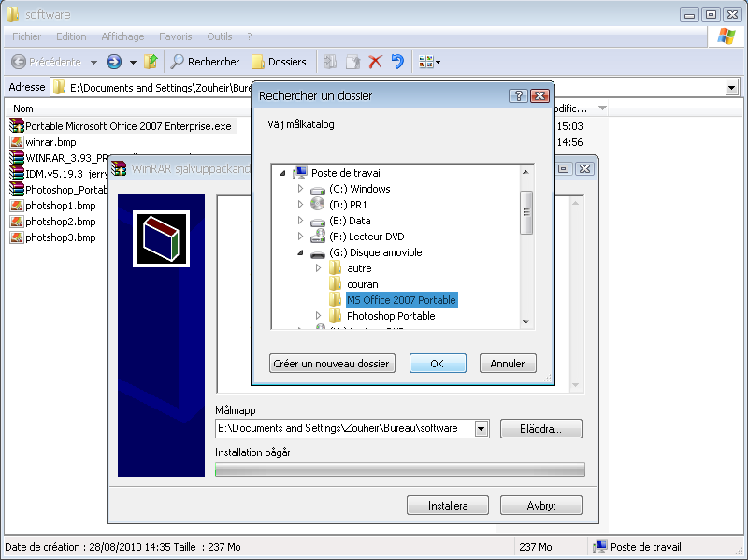748x560 pixels.
Task: Expand the Photoshop Portable folder node
Action: click(x=318, y=315)
